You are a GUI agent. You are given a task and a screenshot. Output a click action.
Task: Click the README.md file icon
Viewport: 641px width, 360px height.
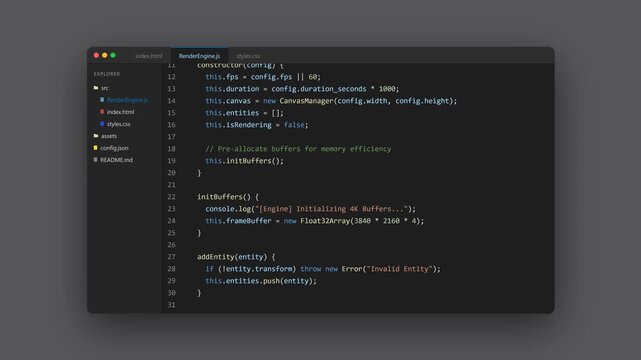click(95, 160)
